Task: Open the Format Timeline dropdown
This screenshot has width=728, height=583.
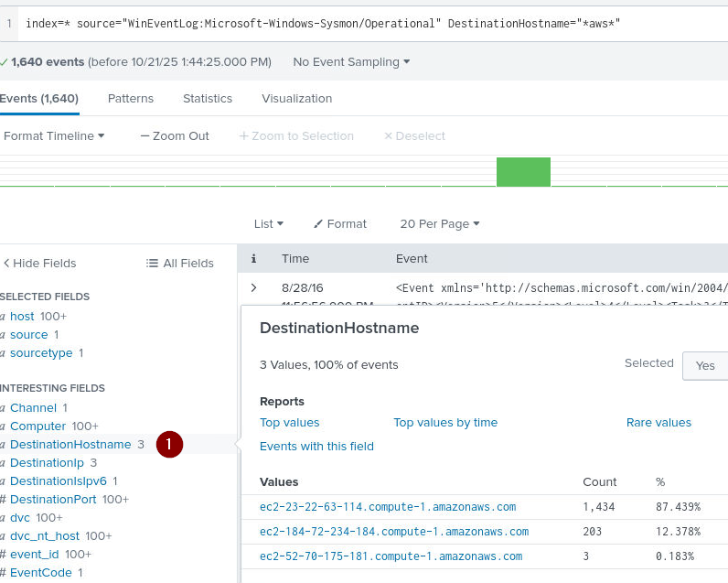Action: pyautogui.click(x=54, y=135)
